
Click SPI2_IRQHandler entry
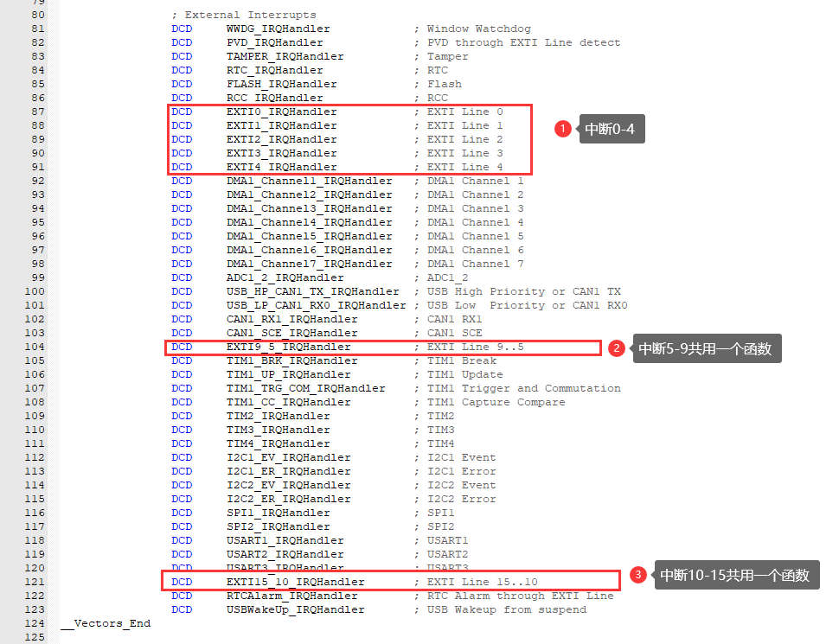tap(279, 527)
